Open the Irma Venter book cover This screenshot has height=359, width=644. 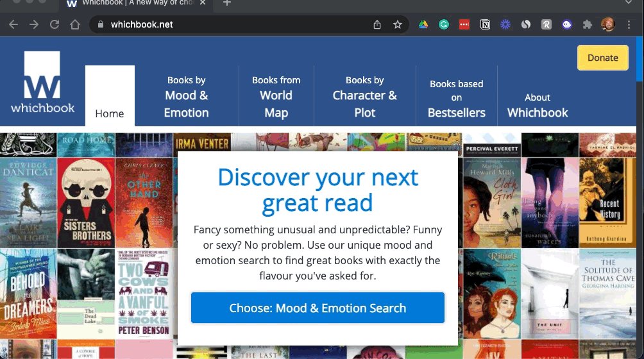click(x=202, y=142)
